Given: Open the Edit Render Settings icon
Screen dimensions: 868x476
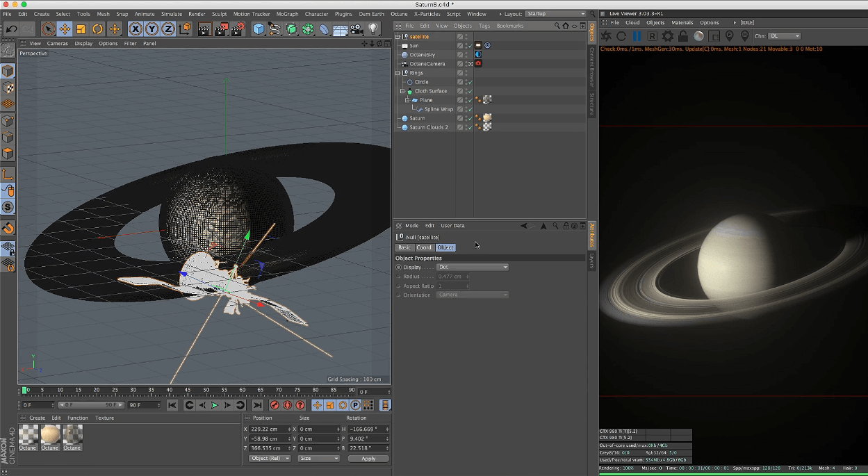Looking at the screenshot, I should (x=238, y=29).
